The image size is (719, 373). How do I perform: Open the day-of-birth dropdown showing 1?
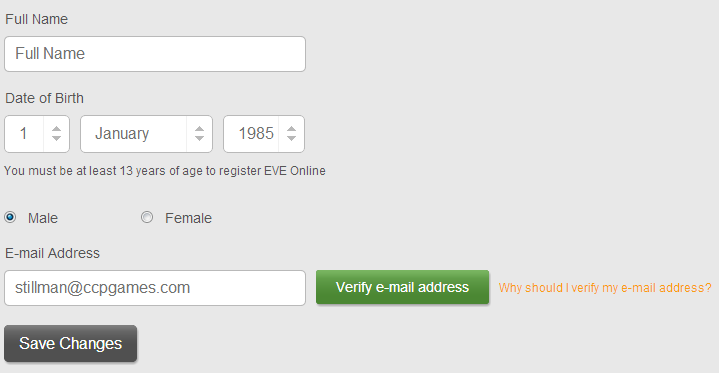point(37,134)
